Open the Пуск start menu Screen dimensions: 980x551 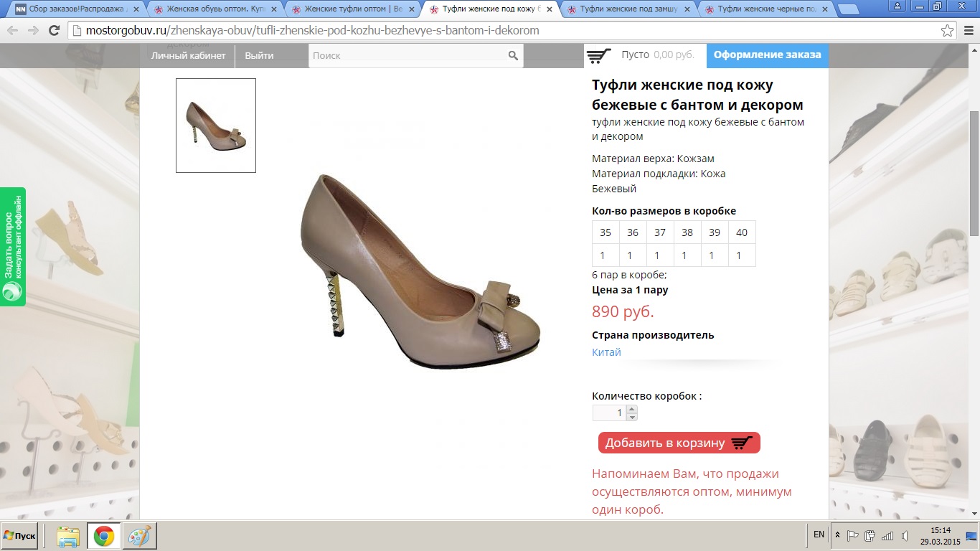[19, 536]
